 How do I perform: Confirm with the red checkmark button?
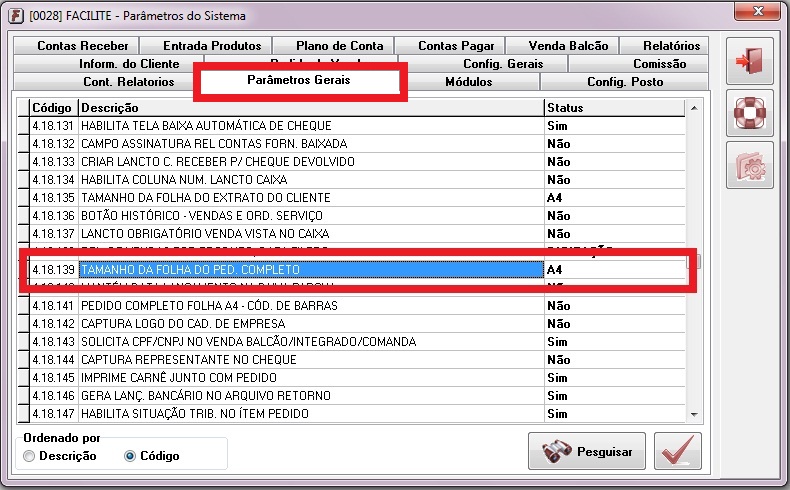(x=678, y=451)
